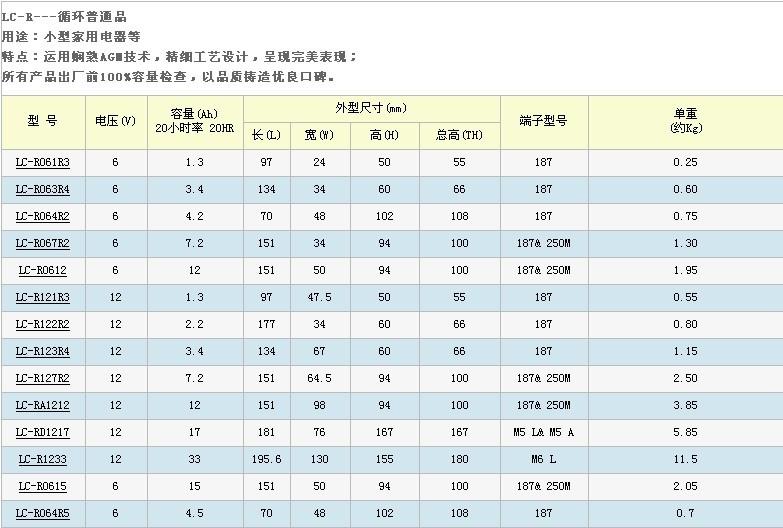Click width 47.5 in LC-R121R3 row
783x528 pixels.
click(319, 297)
